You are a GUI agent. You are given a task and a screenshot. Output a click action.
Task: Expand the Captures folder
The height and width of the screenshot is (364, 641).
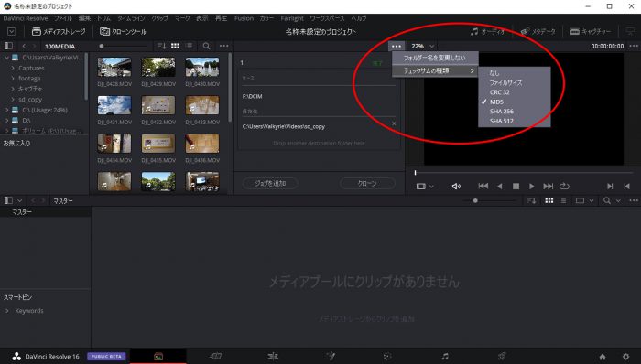(x=13, y=68)
